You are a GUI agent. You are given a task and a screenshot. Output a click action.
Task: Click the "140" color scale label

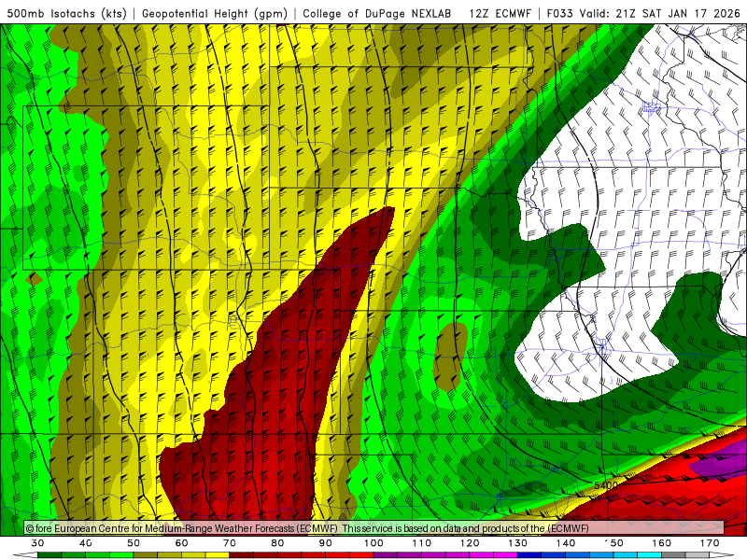coord(566,543)
